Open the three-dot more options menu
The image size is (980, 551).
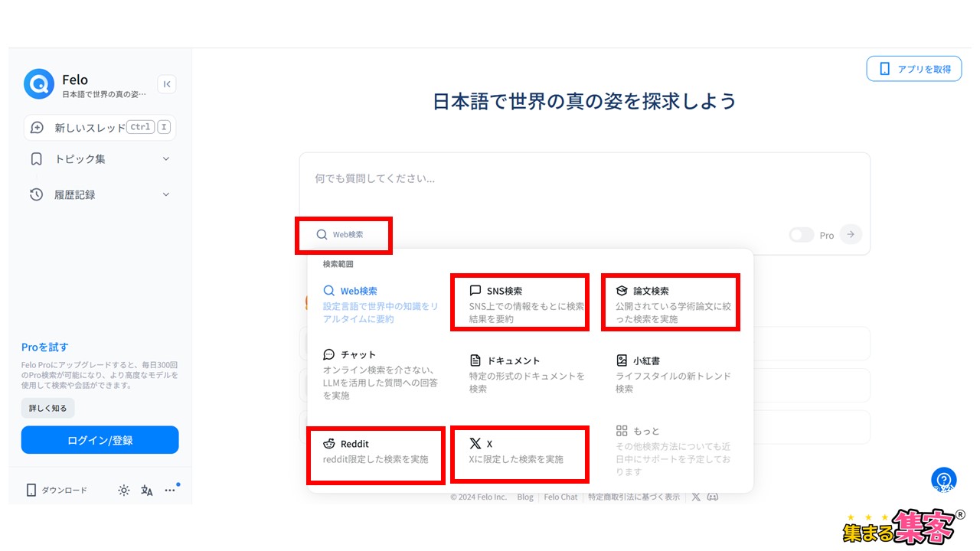(x=170, y=491)
